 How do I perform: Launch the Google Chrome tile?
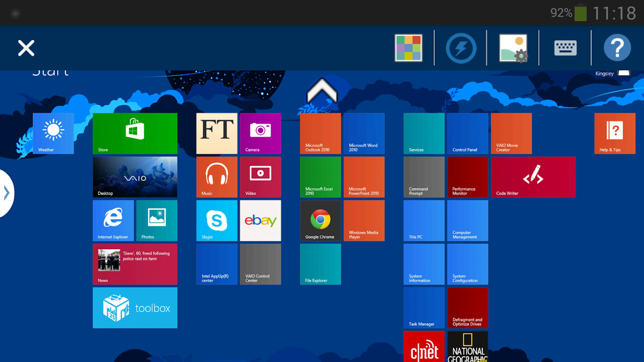point(320,221)
